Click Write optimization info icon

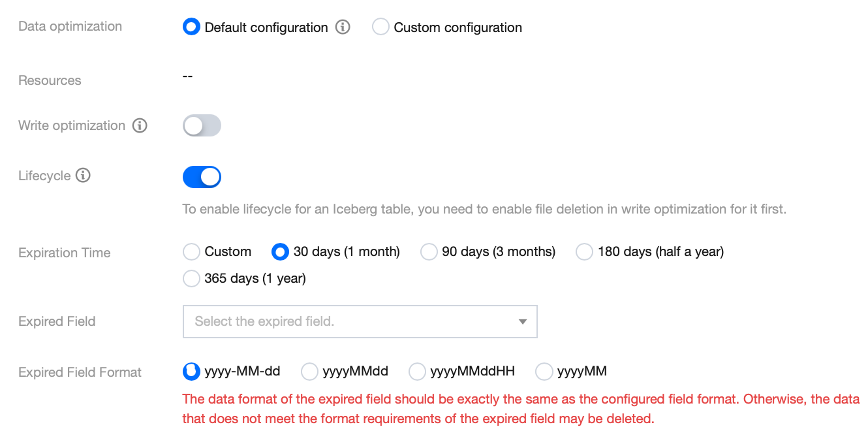click(140, 125)
